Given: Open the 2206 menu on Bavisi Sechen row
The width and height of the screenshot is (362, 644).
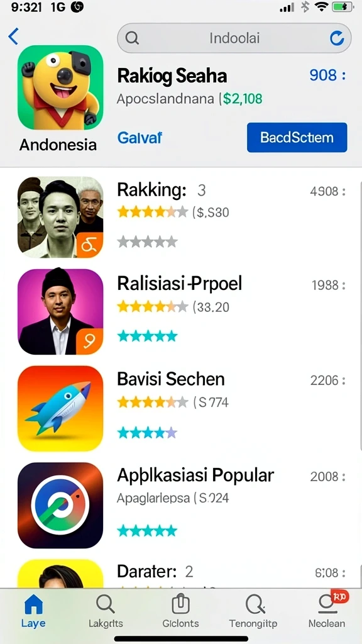Looking at the screenshot, I should pyautogui.click(x=327, y=380).
